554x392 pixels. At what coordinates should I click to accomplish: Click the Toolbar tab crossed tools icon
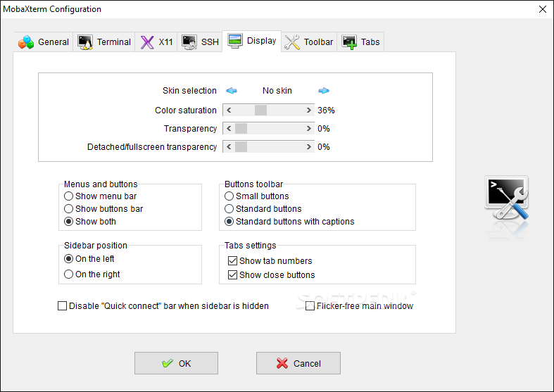(292, 42)
